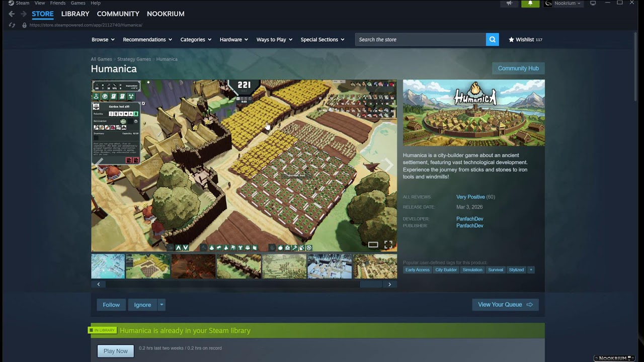The width and height of the screenshot is (644, 362).
Task: Click the magnifier search button
Action: pos(492,39)
